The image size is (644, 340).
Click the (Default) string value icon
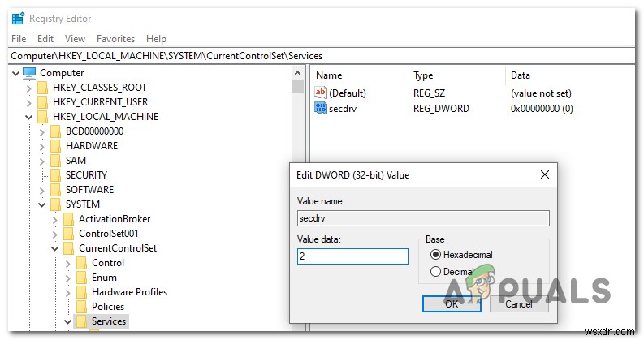320,93
